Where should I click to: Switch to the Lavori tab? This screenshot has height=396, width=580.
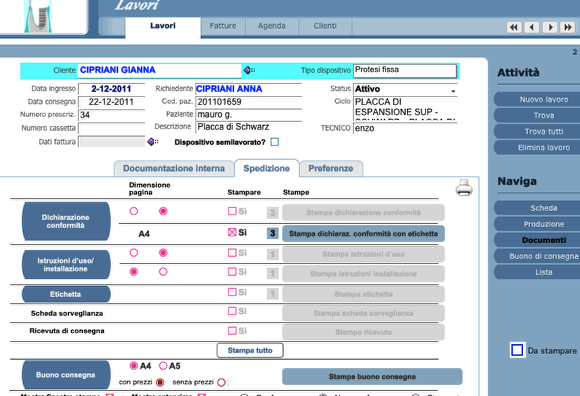(163, 26)
